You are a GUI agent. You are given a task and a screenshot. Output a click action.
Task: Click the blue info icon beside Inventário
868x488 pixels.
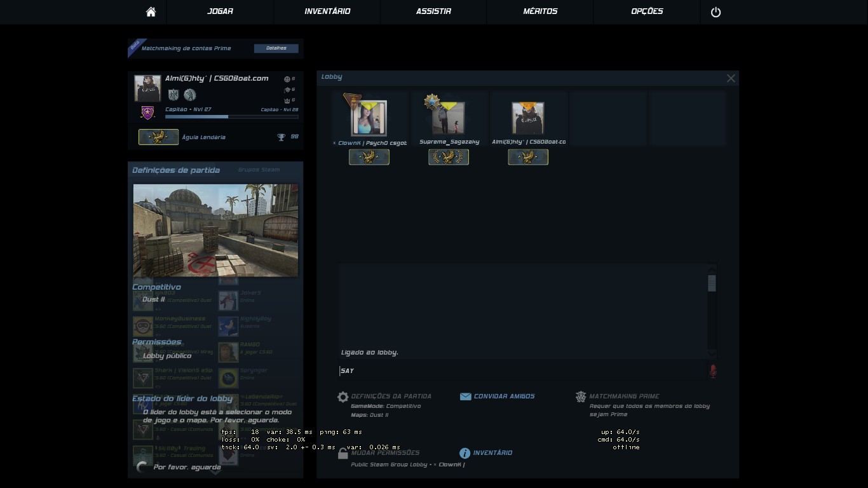coord(465,453)
